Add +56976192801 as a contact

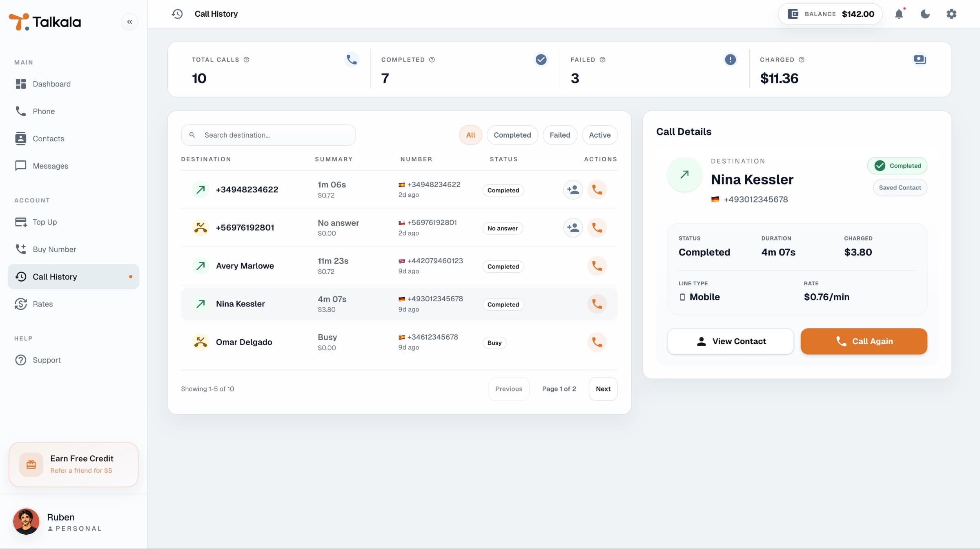click(573, 228)
